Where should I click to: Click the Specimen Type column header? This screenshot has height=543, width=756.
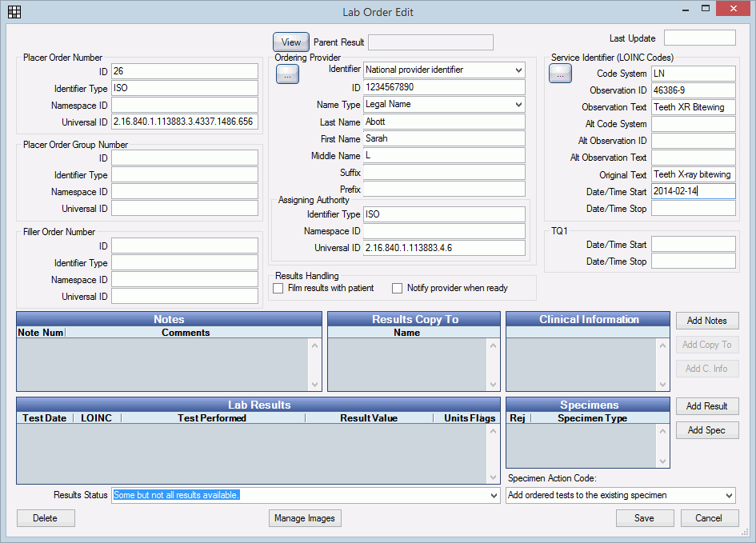click(x=592, y=418)
